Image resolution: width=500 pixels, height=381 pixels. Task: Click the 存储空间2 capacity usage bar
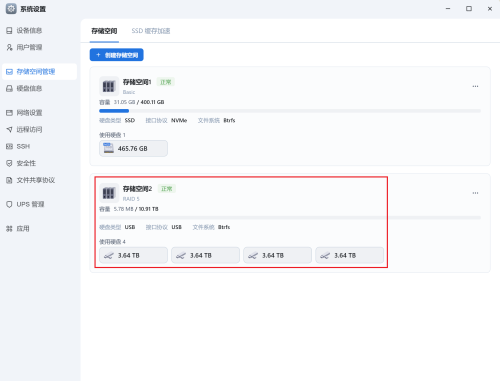(x=290, y=218)
